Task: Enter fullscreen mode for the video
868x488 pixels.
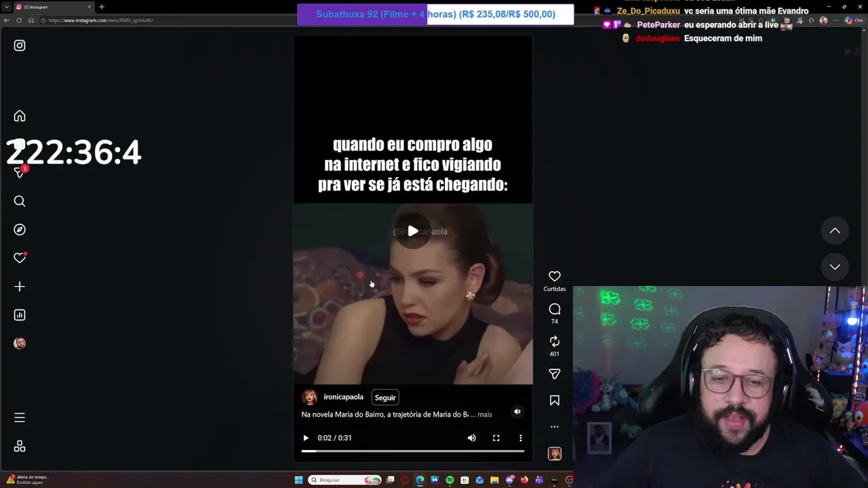Action: point(496,438)
